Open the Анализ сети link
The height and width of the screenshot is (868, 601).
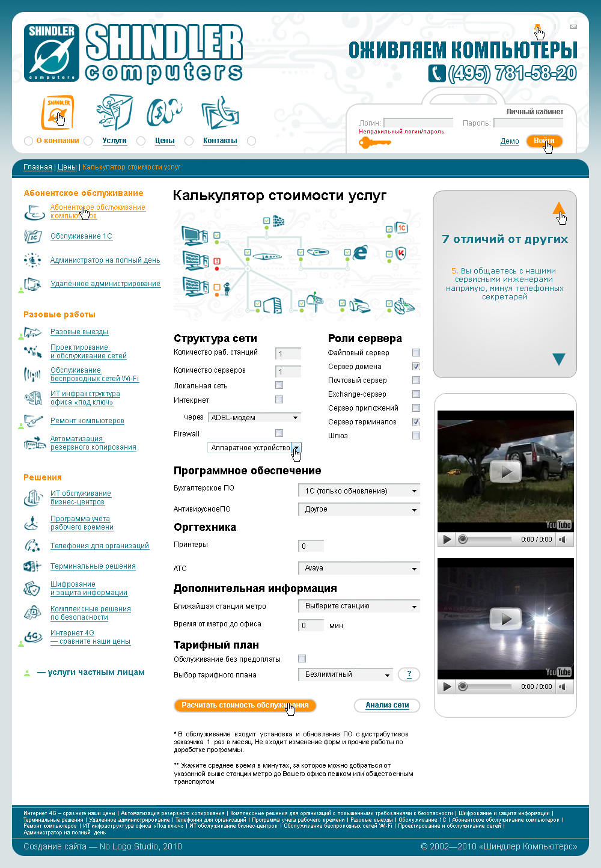click(387, 705)
